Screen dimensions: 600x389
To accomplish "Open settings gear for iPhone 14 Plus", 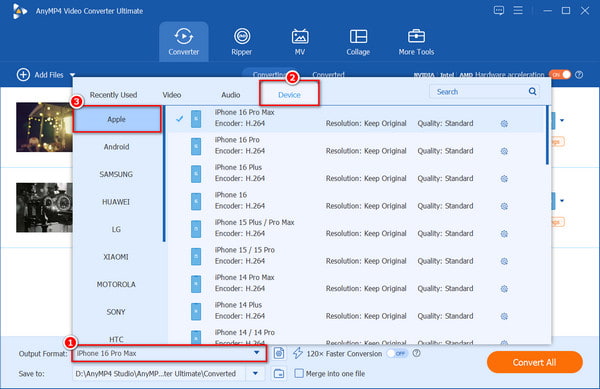I will [x=504, y=316].
